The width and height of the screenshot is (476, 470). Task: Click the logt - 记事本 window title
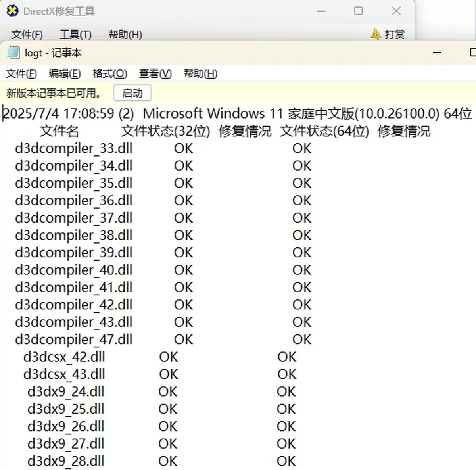click(x=53, y=52)
